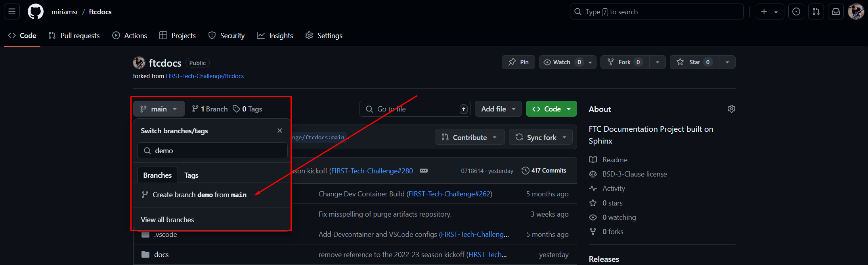868x265 pixels.
Task: Click the commit message ellipsis icon
Action: [424, 171]
